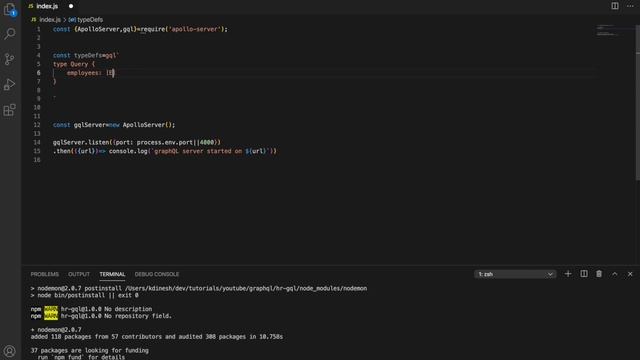Click the nodemon postinstall path in terminal

coord(246,288)
